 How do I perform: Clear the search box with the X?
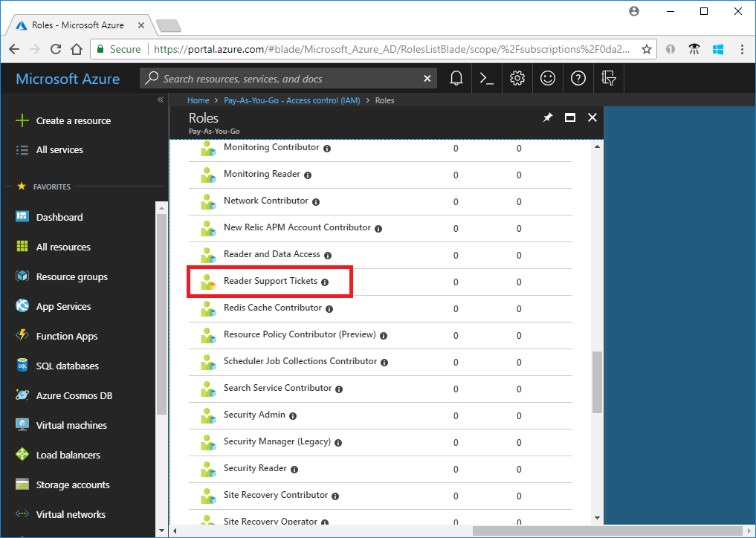[427, 78]
